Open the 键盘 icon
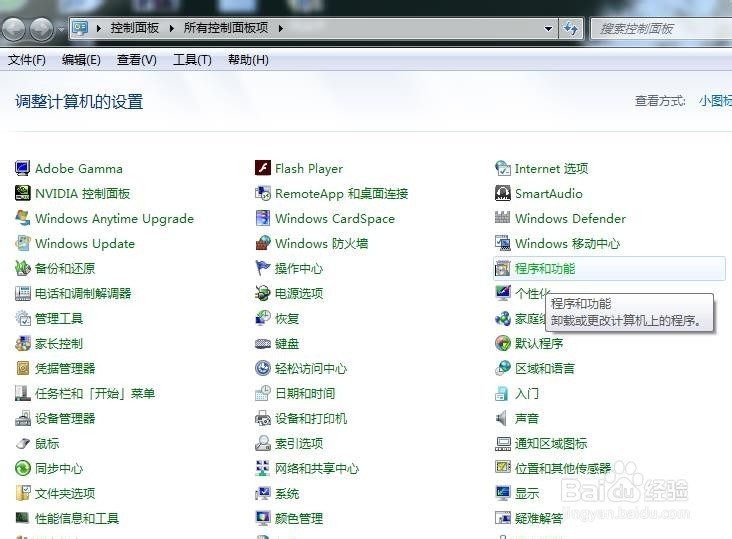732x539 pixels. pyautogui.click(x=263, y=343)
